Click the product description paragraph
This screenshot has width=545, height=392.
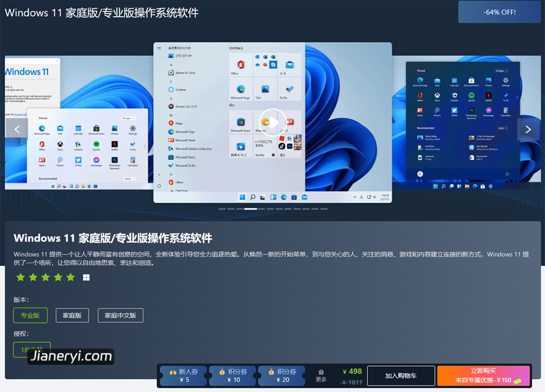271,258
